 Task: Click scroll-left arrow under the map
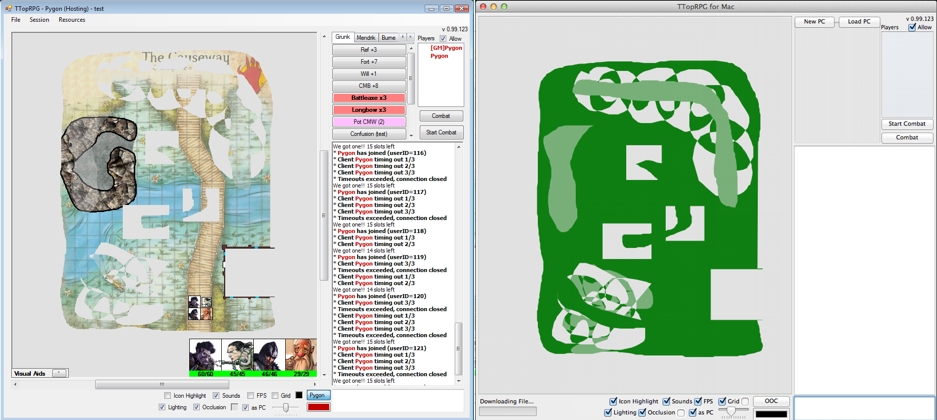click(16, 384)
